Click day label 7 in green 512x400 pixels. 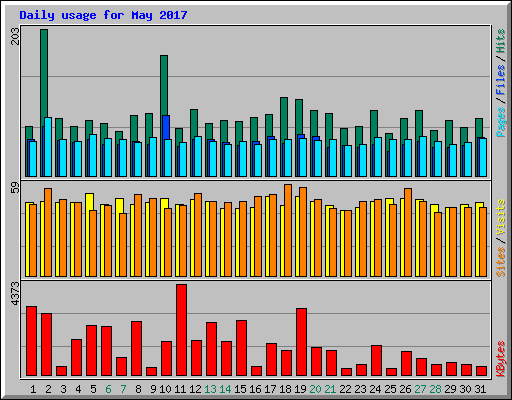123,389
